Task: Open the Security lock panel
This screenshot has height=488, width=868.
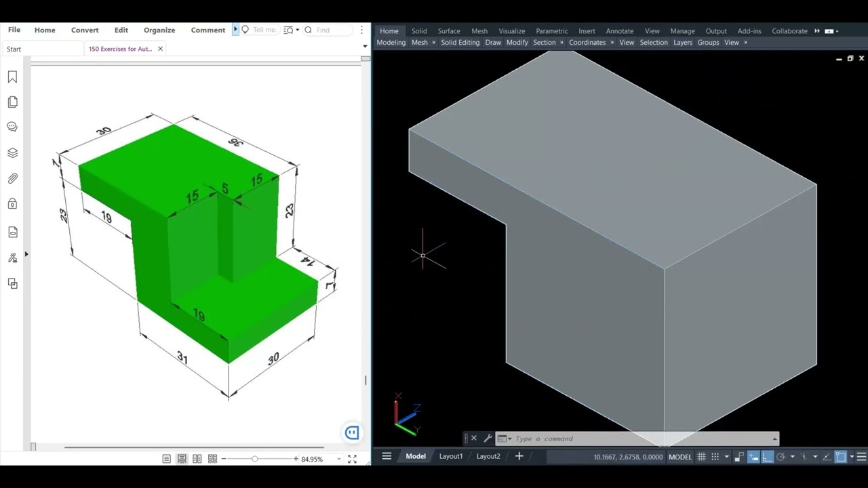Action: tap(12, 204)
